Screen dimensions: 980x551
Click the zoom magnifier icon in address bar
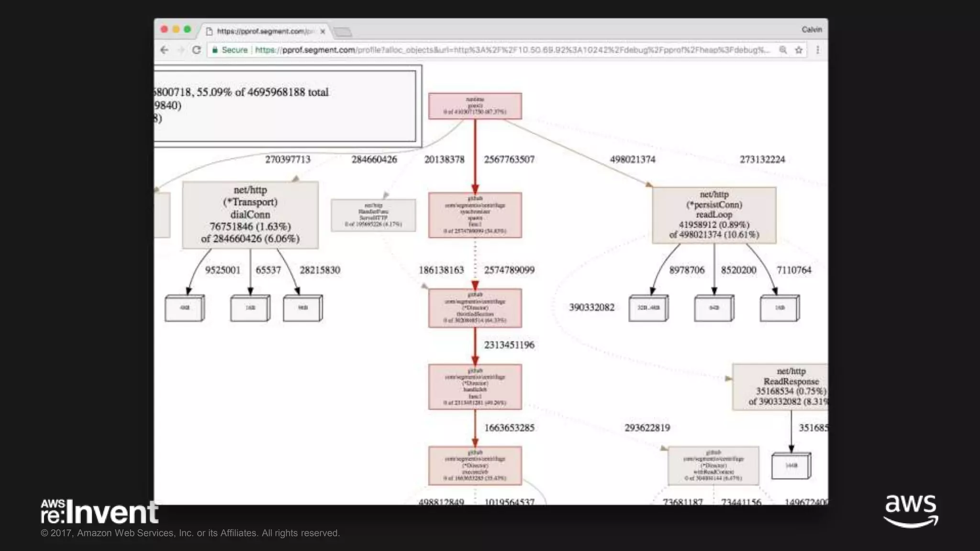pyautogui.click(x=783, y=50)
